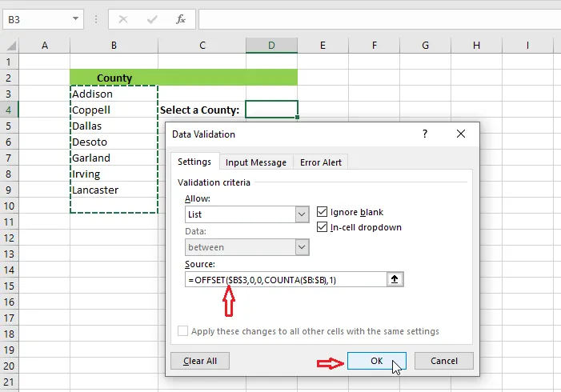
Task: Select row 2 header
Action: (x=9, y=78)
